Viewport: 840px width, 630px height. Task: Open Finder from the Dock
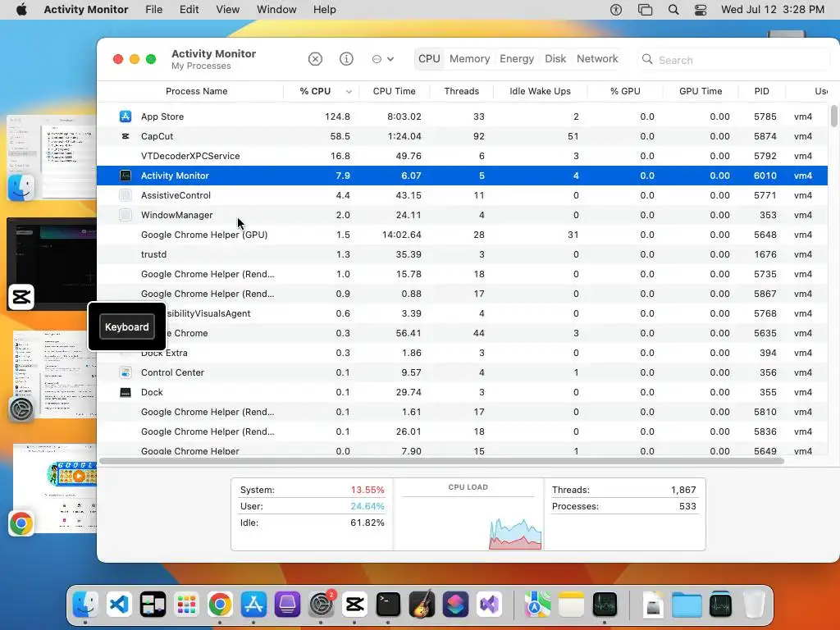click(x=85, y=605)
